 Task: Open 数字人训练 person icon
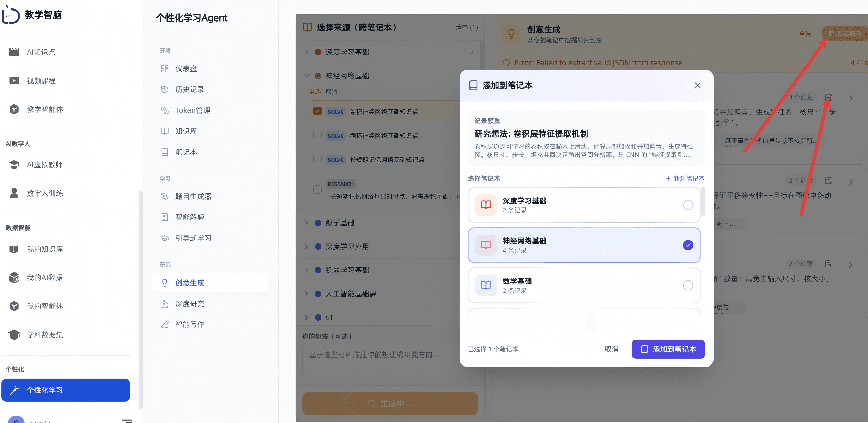pos(14,193)
